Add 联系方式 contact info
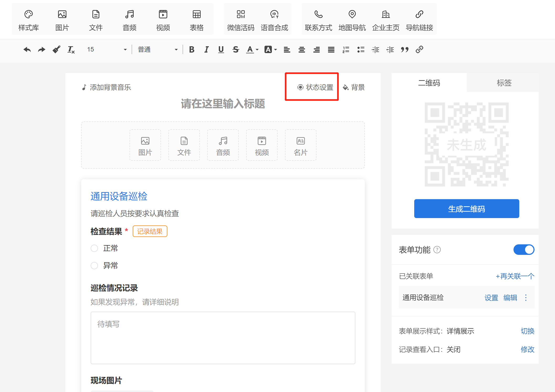 point(319,20)
